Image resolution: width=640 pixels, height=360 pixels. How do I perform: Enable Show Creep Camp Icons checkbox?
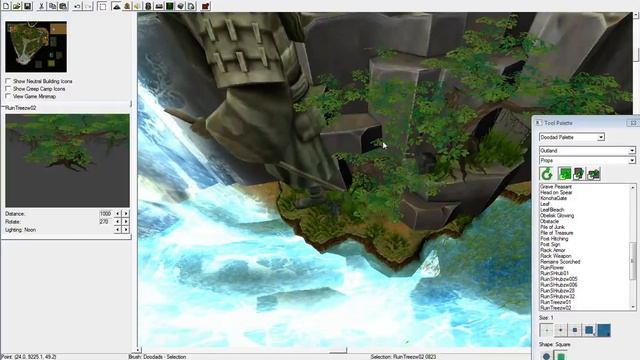tap(8, 89)
